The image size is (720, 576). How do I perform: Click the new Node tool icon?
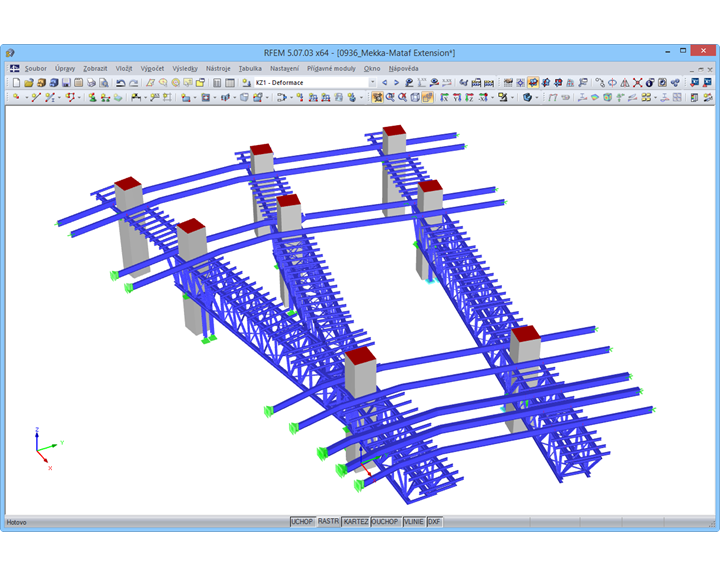[x=16, y=97]
